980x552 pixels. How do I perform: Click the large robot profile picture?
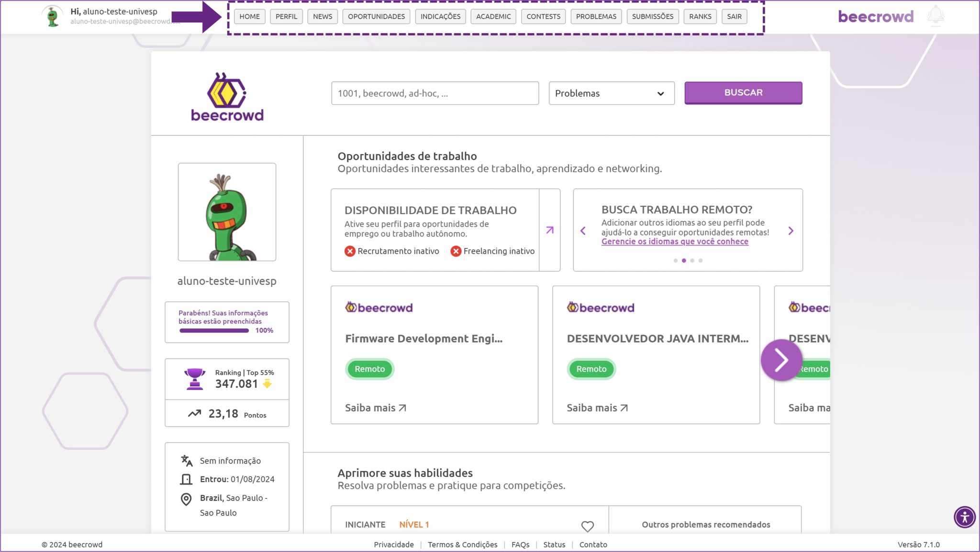coord(227,212)
